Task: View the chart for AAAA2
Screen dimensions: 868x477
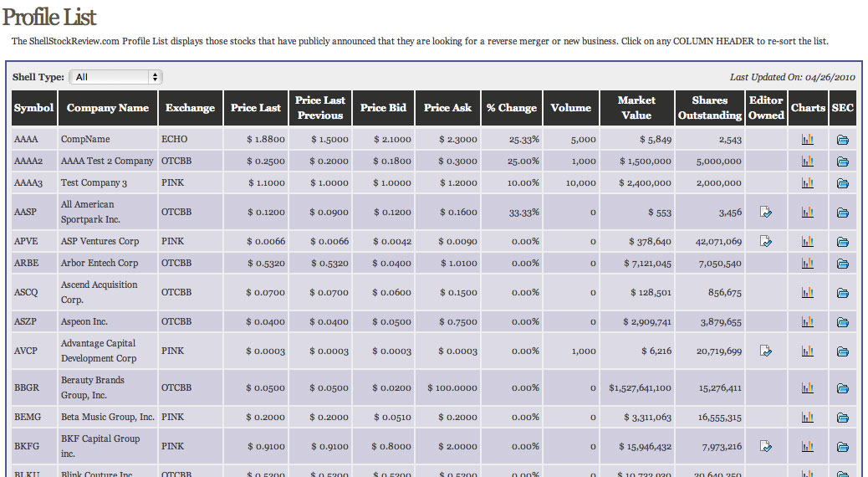Action: 808,162
